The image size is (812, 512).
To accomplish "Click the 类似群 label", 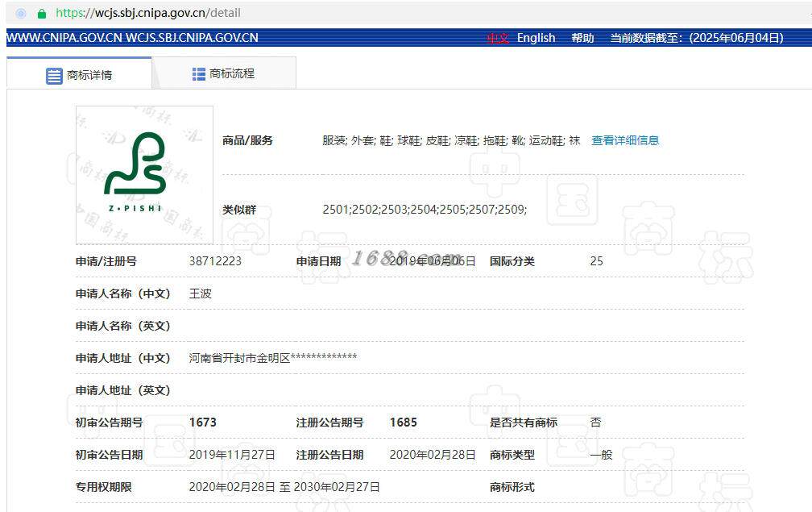I will tap(239, 210).
